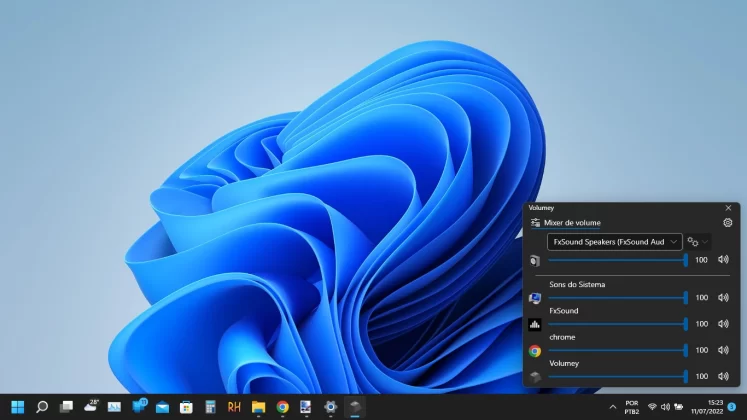
Task: Open the Windows Start menu
Action: pyautogui.click(x=18, y=407)
